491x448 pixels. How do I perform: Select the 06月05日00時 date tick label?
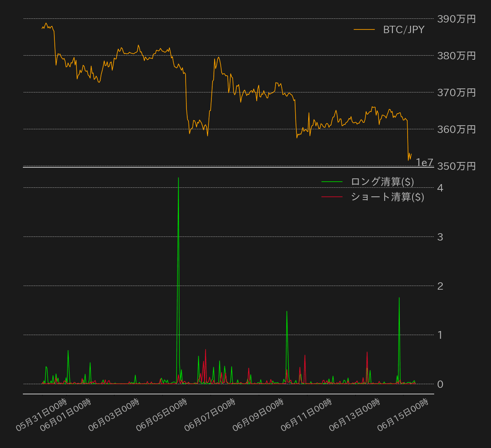coord(161,414)
